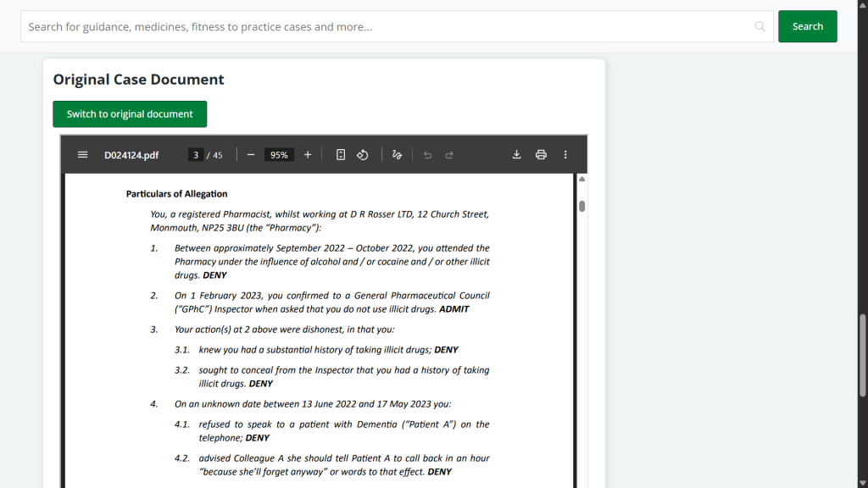
Task: Click the undo arrow in PDF toolbar
Action: click(x=427, y=155)
